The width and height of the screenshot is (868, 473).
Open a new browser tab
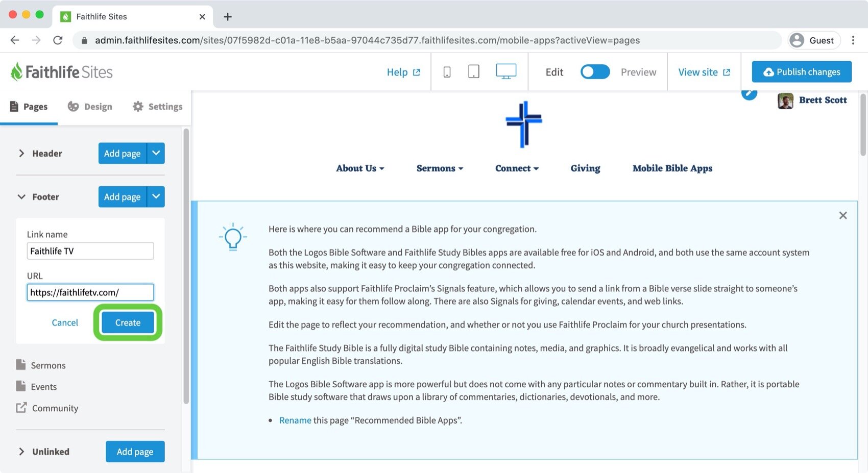[x=228, y=17]
